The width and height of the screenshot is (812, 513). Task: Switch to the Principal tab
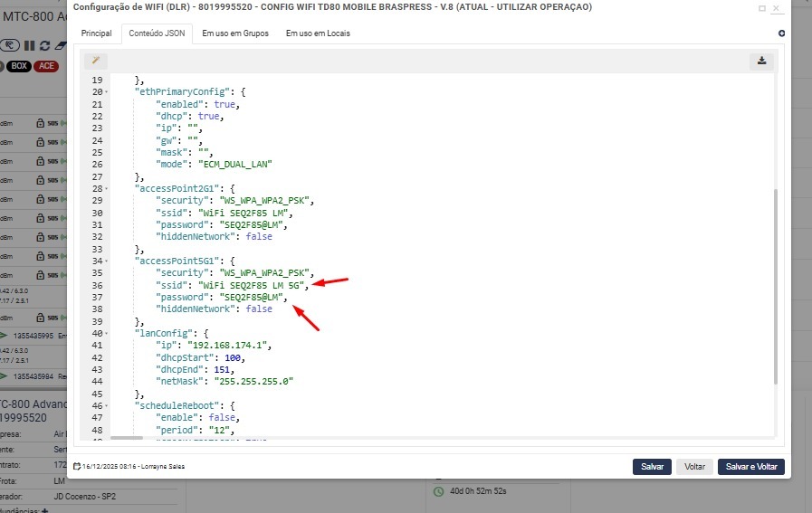(96, 33)
